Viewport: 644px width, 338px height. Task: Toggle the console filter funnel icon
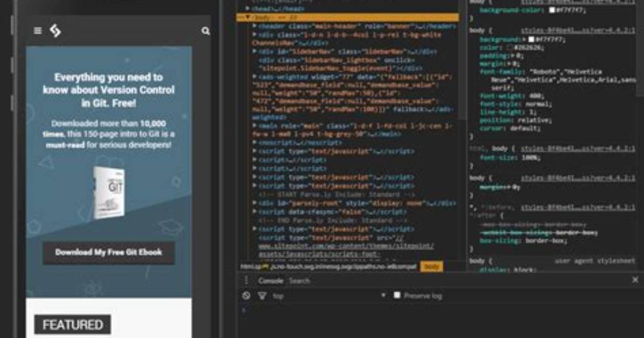click(262, 295)
